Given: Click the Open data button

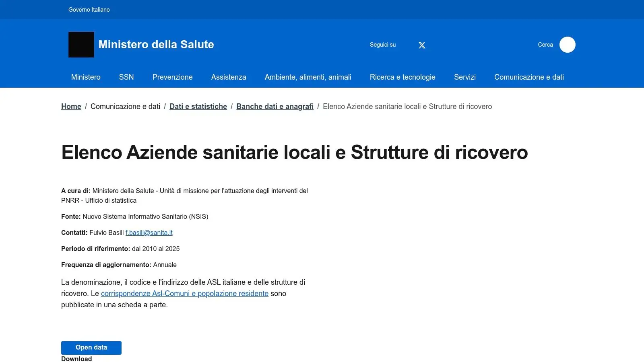Looking at the screenshot, I should pos(91,347).
